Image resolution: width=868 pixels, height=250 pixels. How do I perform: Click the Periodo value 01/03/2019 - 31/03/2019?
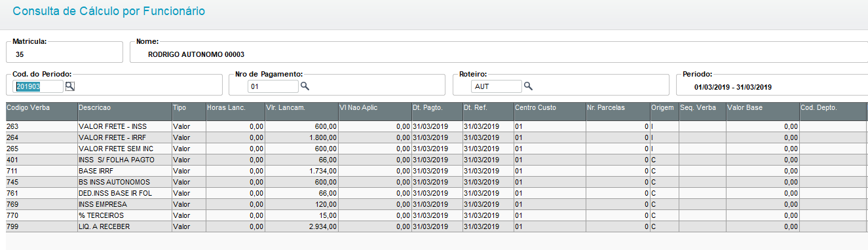coord(733,87)
